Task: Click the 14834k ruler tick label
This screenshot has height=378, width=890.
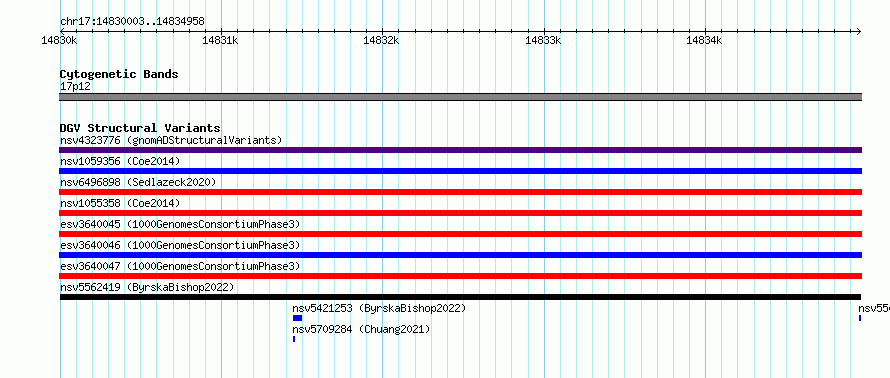Action: point(704,40)
